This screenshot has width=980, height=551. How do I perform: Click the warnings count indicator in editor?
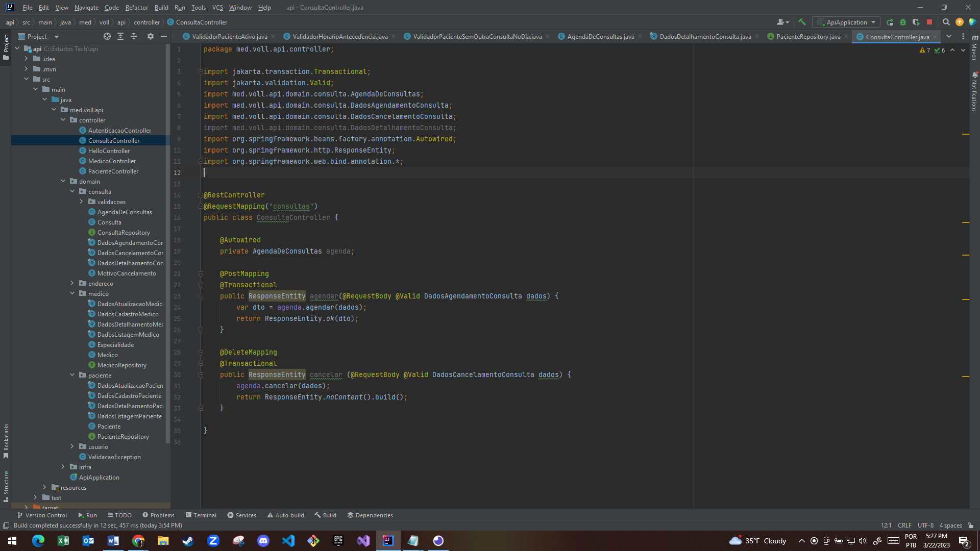tap(925, 51)
